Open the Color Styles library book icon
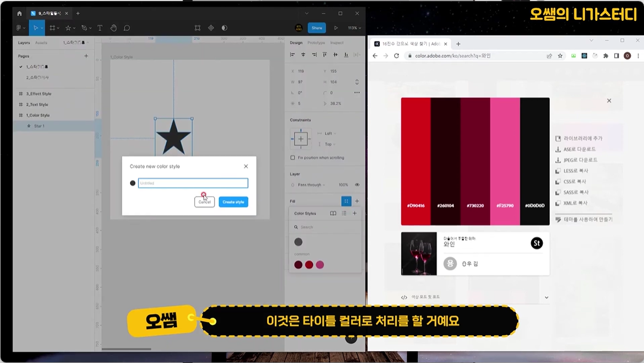The image size is (644, 363). [333, 213]
